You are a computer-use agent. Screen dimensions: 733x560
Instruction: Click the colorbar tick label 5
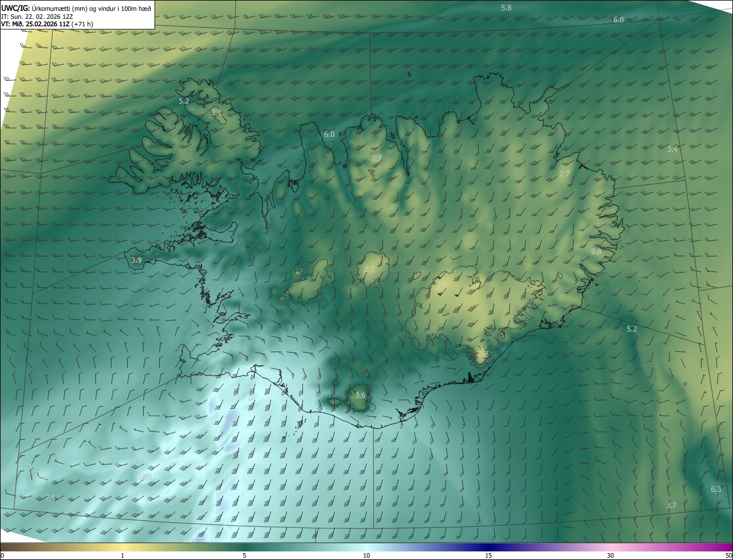[245, 555]
